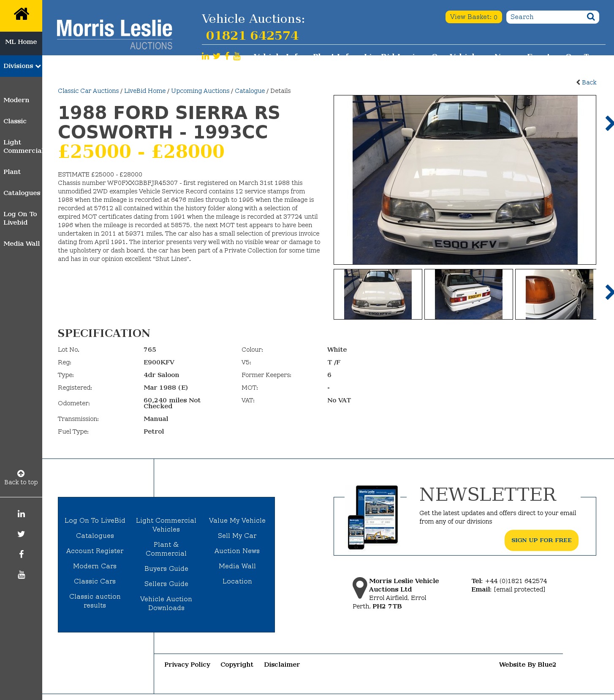Click phone number 01821 642574
Screen dimensions: 614x700
coord(253,35)
